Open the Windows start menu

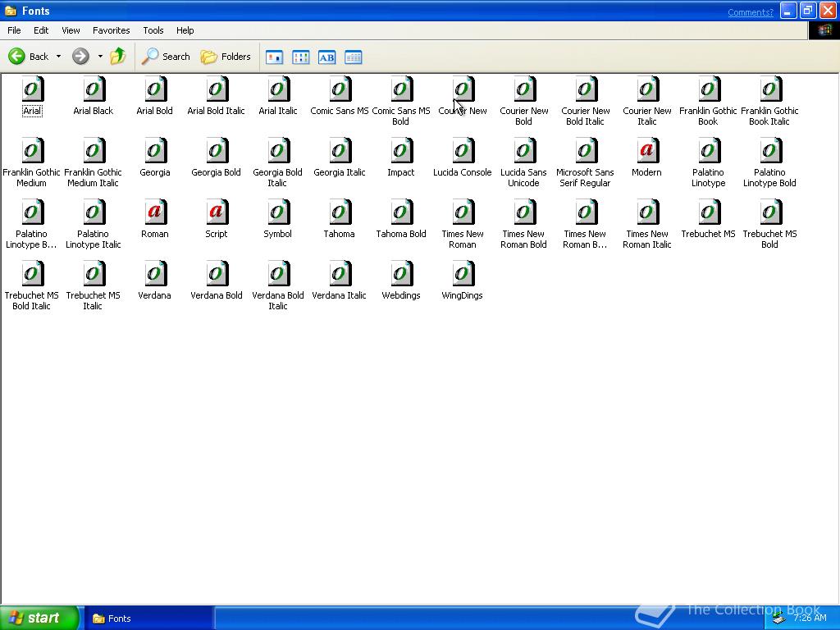[x=39, y=618]
